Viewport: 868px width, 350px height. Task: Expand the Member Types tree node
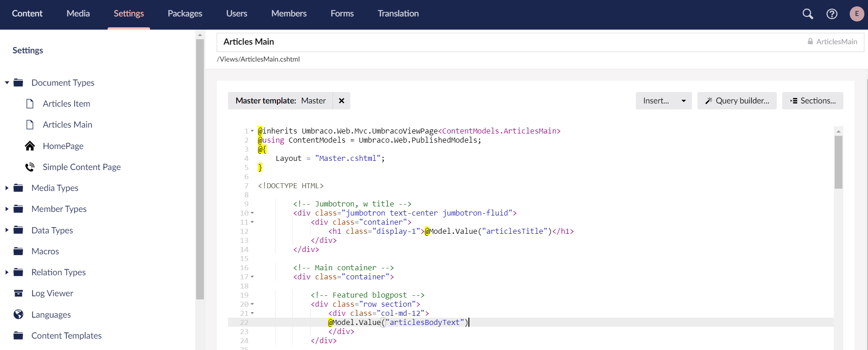click(x=7, y=209)
